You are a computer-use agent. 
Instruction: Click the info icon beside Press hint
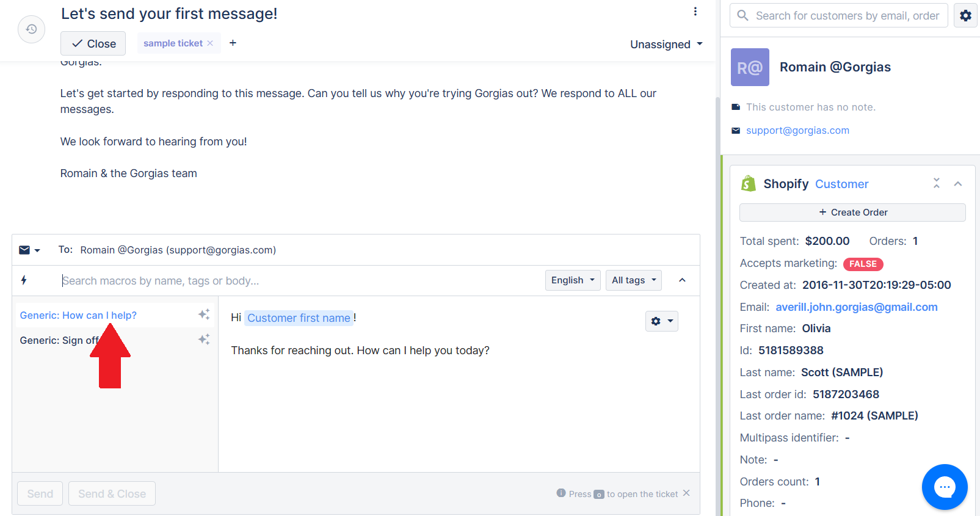(x=561, y=493)
